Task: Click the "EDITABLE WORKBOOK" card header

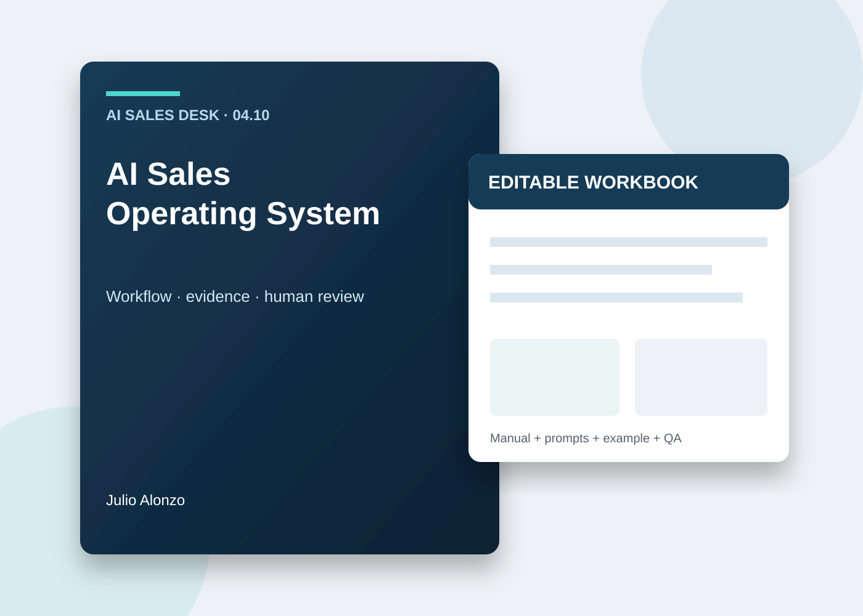Action: point(629,182)
